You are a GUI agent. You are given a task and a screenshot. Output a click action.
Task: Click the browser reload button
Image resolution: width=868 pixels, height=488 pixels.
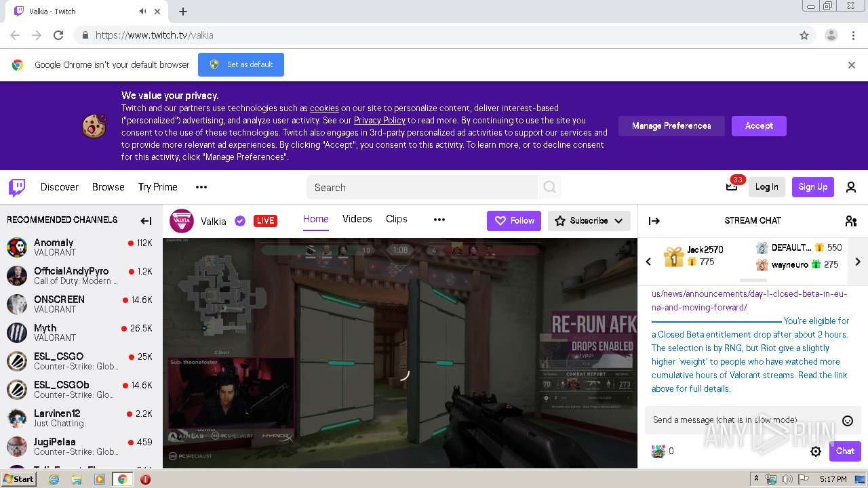coord(58,35)
